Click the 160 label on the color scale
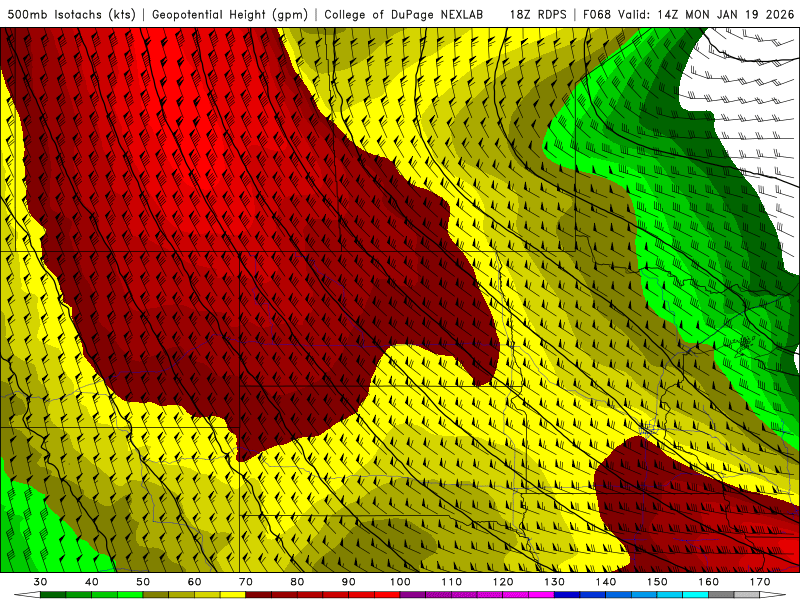This screenshot has height=600, width=800. point(709,582)
